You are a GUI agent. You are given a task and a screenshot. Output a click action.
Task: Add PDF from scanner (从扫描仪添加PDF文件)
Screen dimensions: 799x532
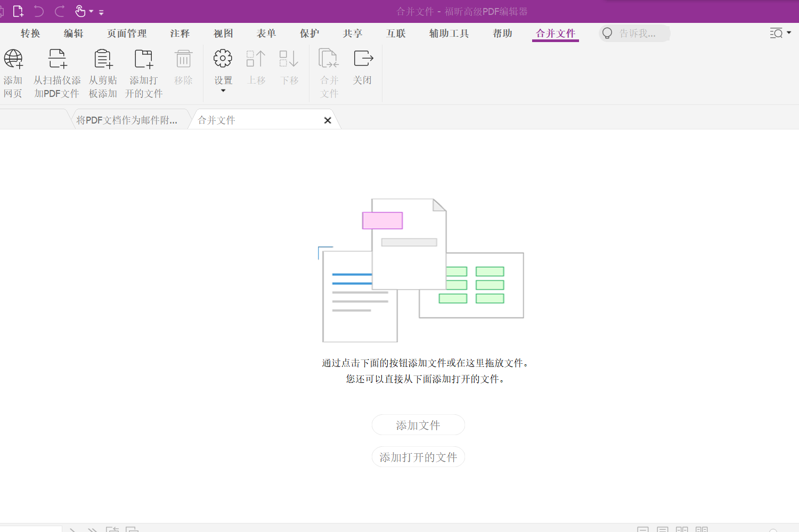(x=57, y=59)
